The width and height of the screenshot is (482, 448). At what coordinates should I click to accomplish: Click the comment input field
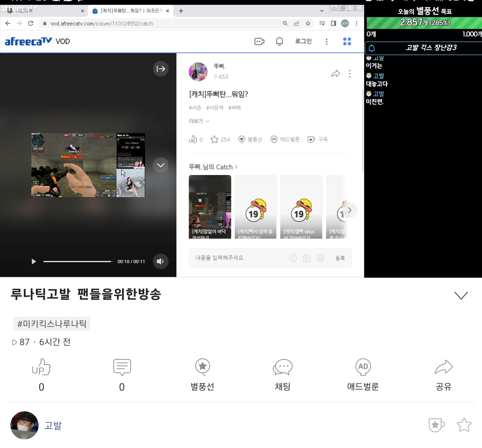pos(238,258)
